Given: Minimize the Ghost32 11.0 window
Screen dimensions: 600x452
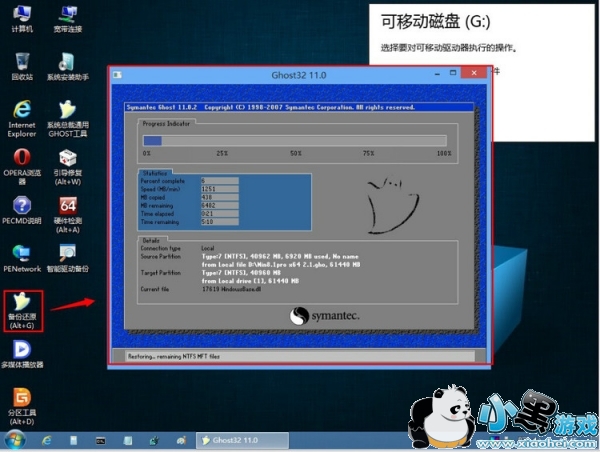Looking at the screenshot, I should click(437, 73).
